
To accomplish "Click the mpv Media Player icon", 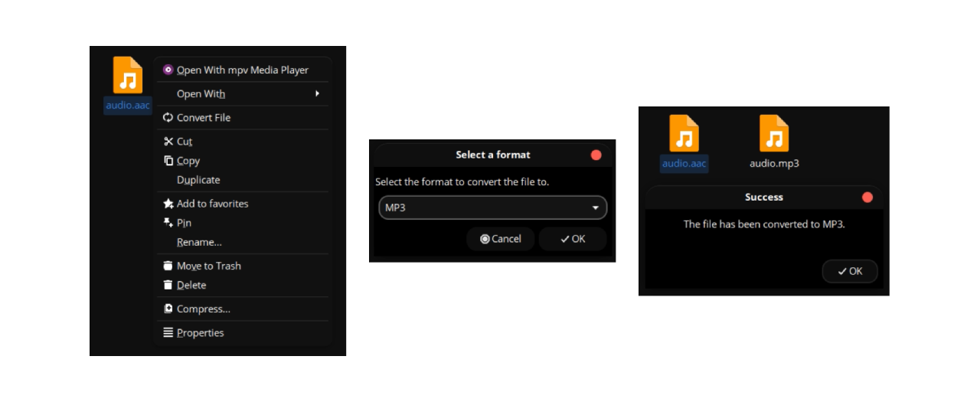I will coord(168,70).
